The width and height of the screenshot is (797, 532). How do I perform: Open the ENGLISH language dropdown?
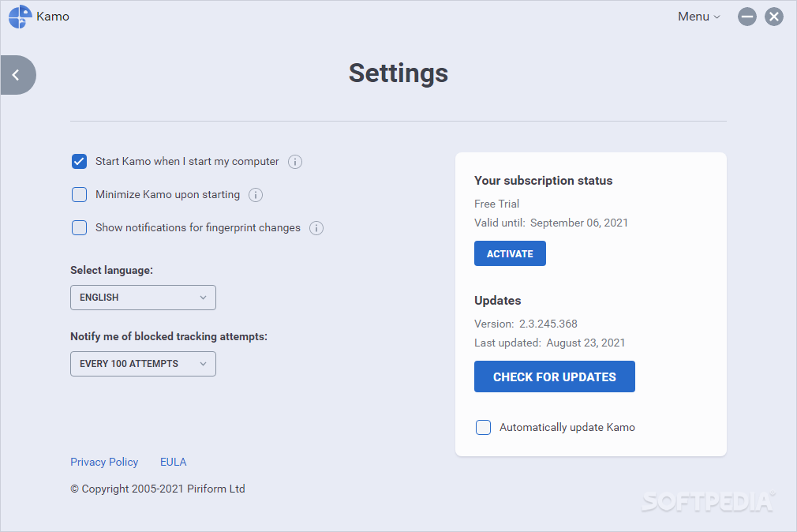pos(143,298)
